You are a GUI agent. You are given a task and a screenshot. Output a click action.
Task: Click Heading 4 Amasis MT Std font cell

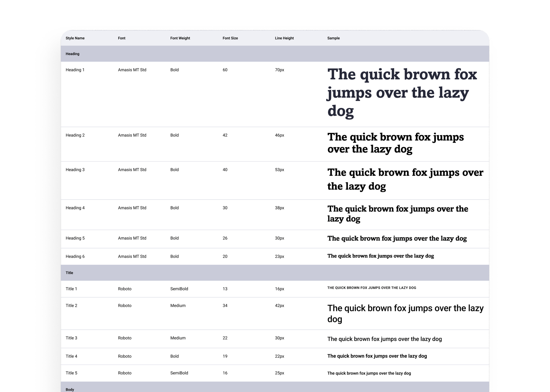click(x=132, y=208)
